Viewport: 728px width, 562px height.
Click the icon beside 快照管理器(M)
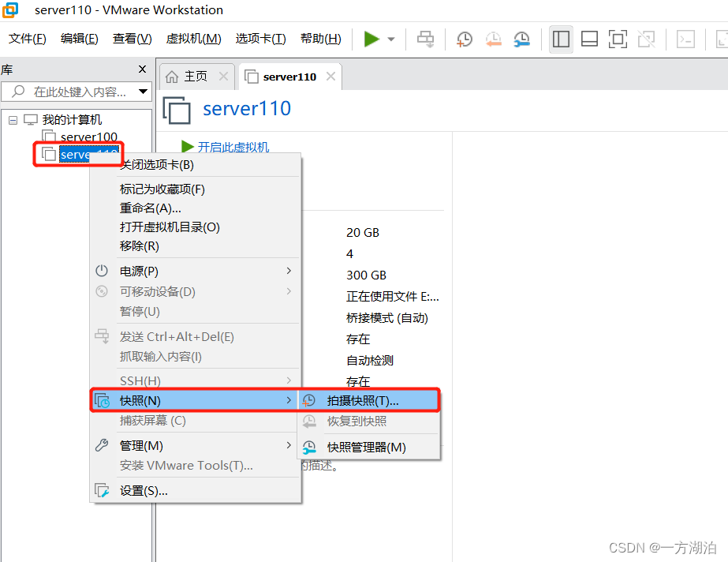coord(309,447)
